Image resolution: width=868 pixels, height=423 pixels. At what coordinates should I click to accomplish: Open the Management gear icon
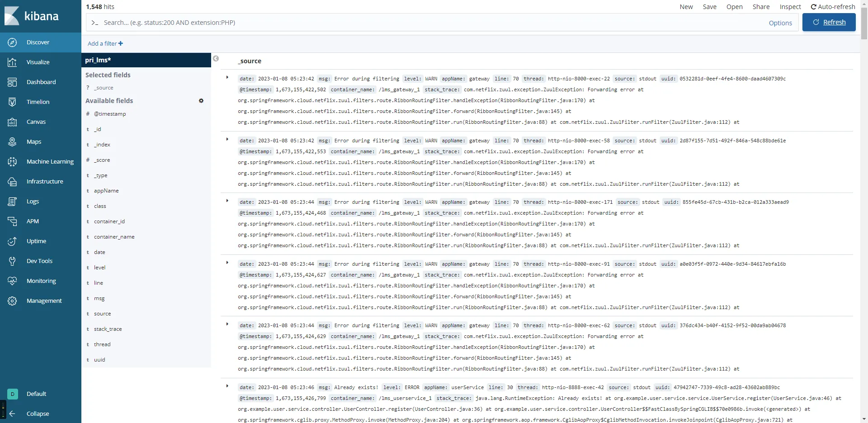pyautogui.click(x=12, y=301)
